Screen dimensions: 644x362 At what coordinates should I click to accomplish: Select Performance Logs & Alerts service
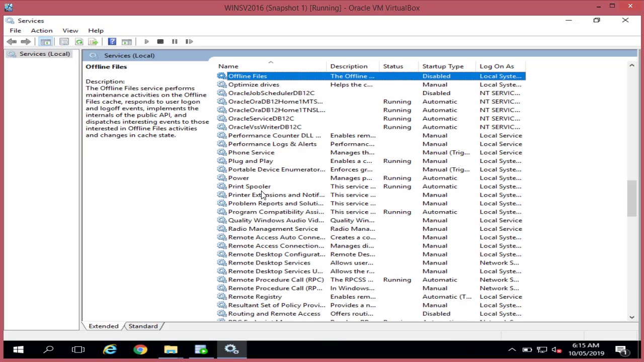[371, 144]
